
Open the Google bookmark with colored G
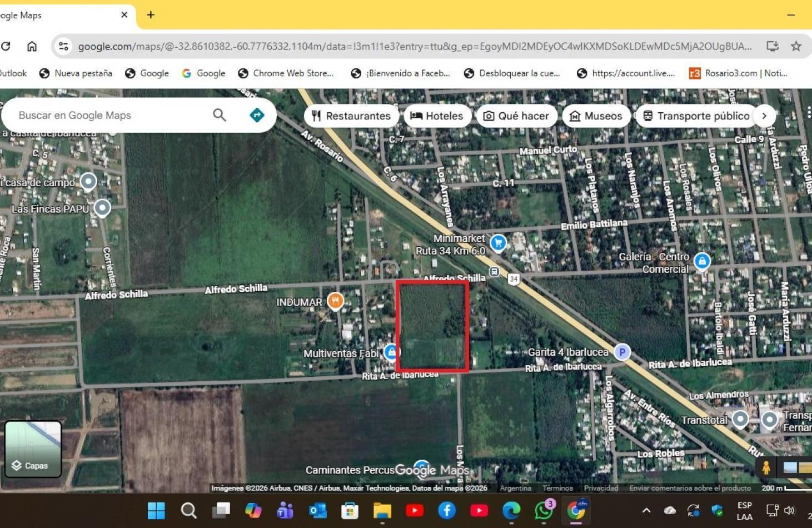203,73
